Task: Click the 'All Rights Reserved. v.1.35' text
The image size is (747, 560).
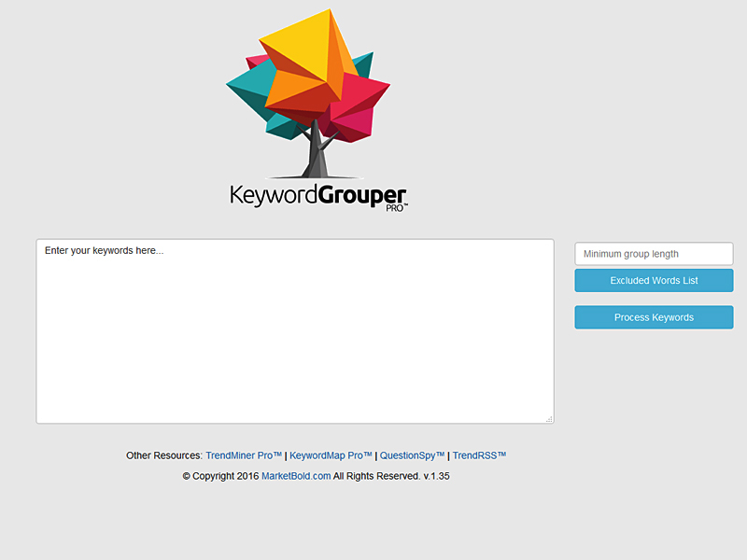Action: [391, 476]
